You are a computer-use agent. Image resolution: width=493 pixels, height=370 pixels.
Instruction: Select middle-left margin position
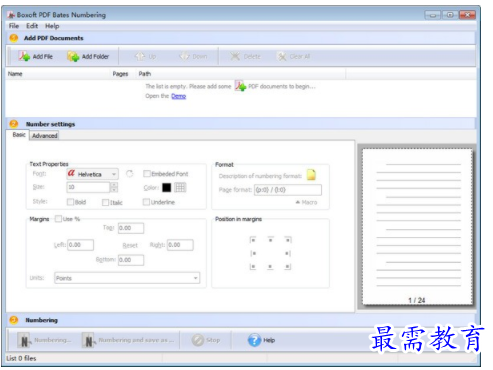coord(253,253)
